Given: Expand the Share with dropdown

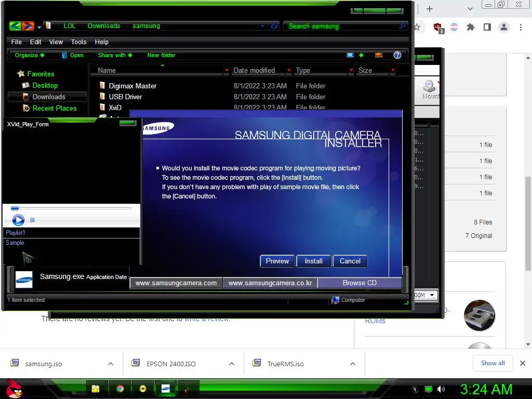Looking at the screenshot, I should click(115, 55).
